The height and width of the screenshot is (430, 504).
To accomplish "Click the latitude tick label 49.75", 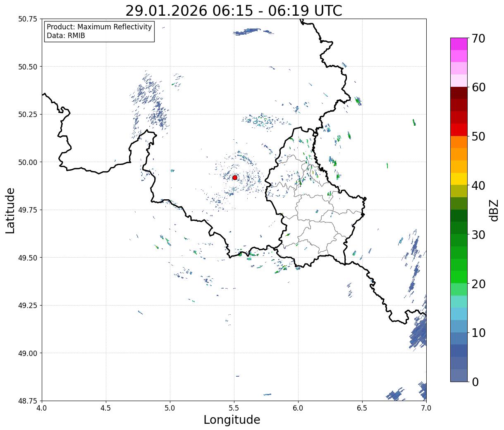I will pyautogui.click(x=27, y=210).
